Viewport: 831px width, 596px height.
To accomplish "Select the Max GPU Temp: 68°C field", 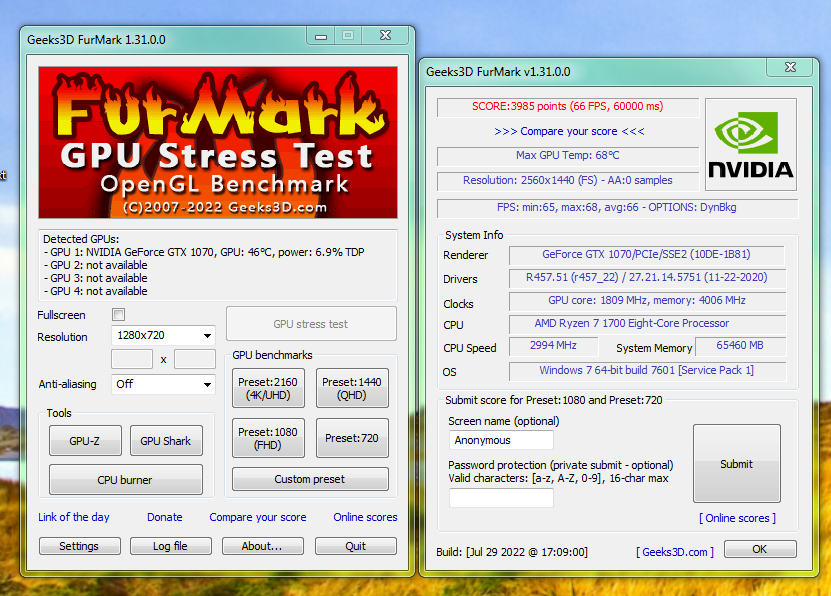I will tap(568, 156).
